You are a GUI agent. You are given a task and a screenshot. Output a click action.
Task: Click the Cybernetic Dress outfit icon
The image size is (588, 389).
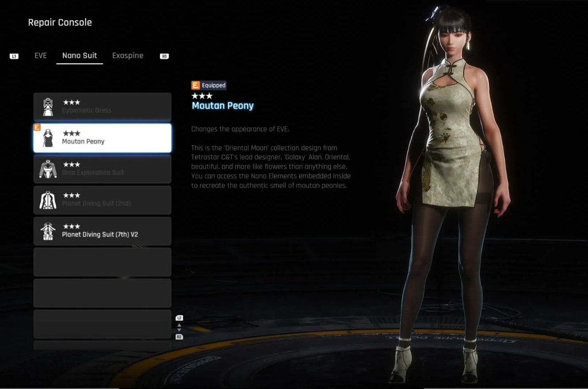click(48, 107)
